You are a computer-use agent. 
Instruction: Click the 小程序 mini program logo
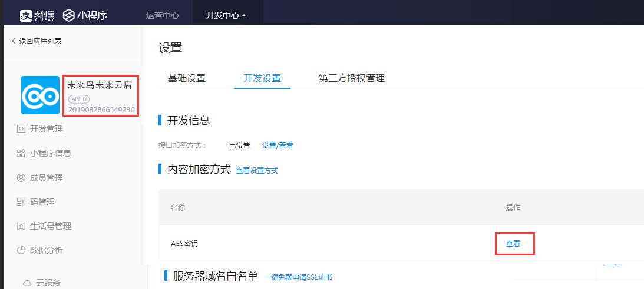click(85, 16)
